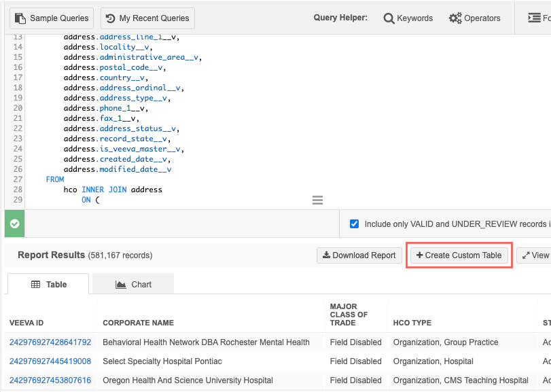The height and width of the screenshot is (392, 551).
Task: Open Veeva ID 242976927428641792 record
Action: click(50, 342)
